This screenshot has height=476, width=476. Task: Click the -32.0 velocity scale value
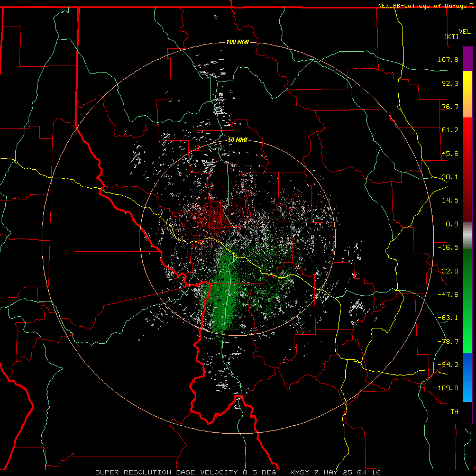tap(448, 271)
